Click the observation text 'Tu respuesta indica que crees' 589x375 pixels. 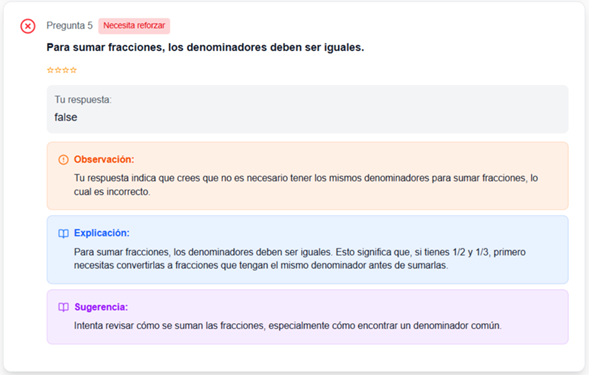(306, 184)
